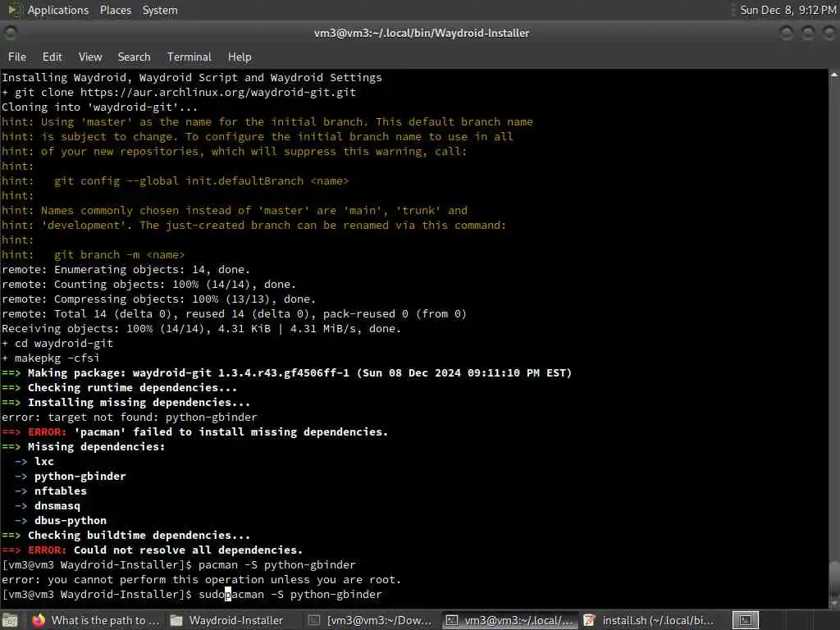Click the terminal icon of the ~/.local taskbar entry
This screenshot has height=630, width=840.
click(x=452, y=620)
